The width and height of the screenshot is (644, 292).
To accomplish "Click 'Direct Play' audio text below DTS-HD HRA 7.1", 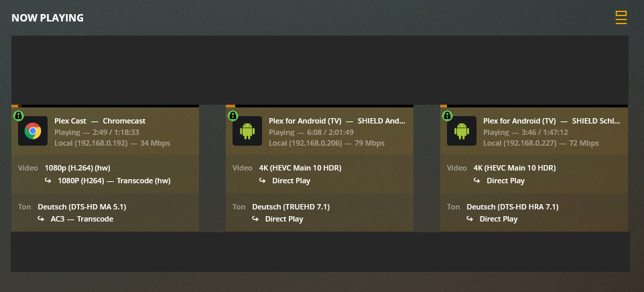I will click(499, 219).
